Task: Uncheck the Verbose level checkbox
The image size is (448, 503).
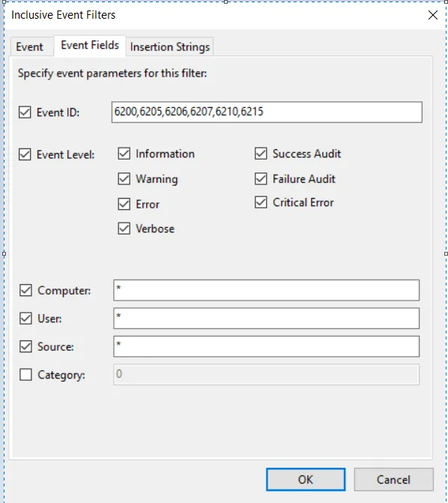Action: pos(124,229)
